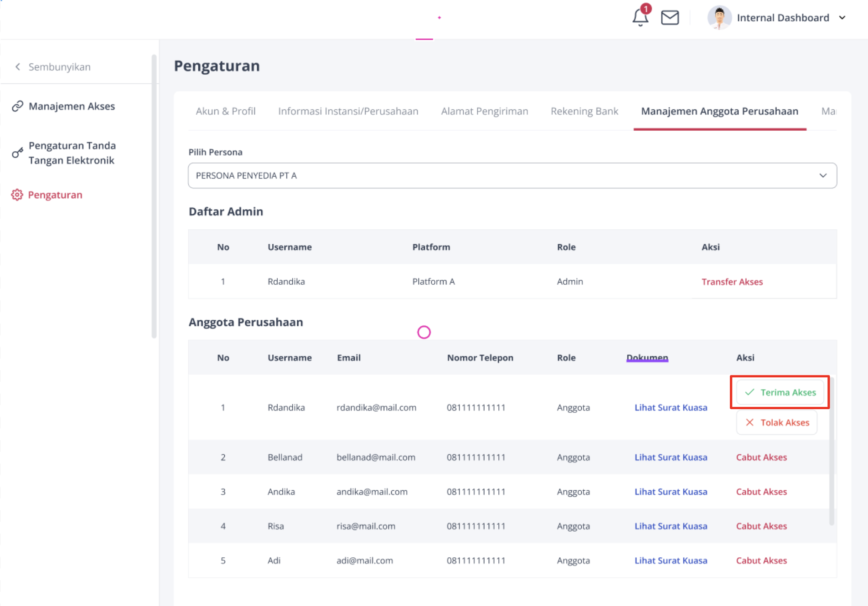The height and width of the screenshot is (606, 868).
Task: Click the sidebar vertical scrollbar
Action: [x=154, y=196]
